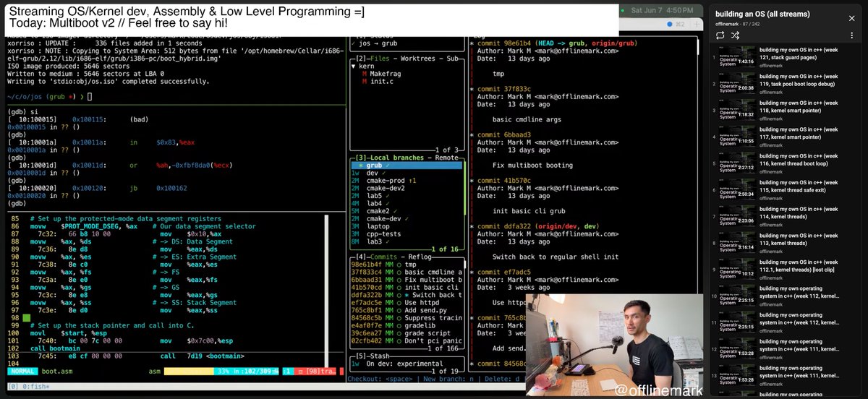Select commit 84568c5b Suppress tracing
The width and height of the screenshot is (868, 399).
406,317
